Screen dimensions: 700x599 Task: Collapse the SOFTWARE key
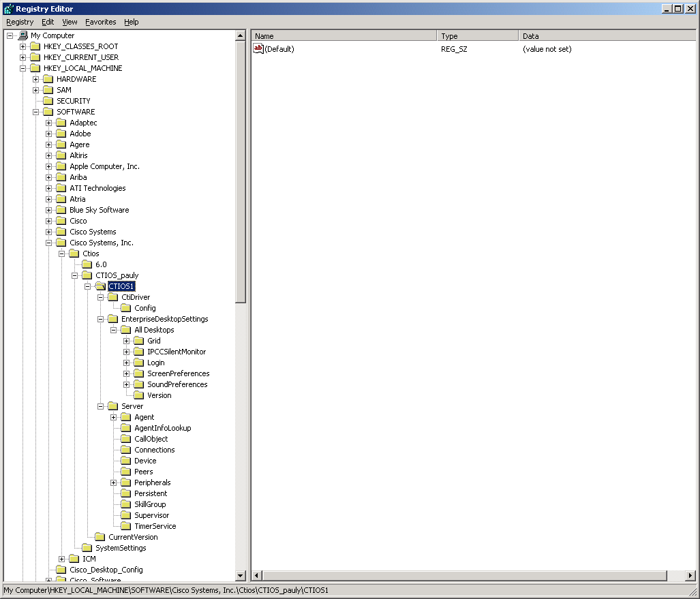[35, 112]
